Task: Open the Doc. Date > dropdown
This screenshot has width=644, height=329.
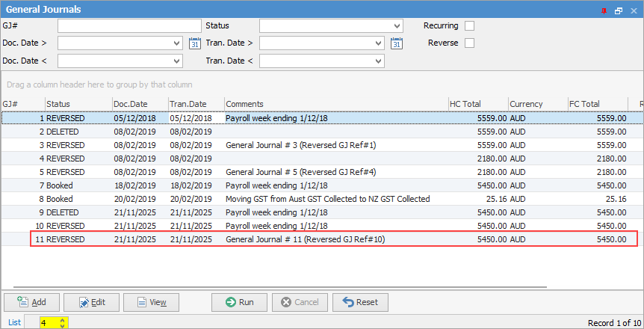Action: coord(176,43)
